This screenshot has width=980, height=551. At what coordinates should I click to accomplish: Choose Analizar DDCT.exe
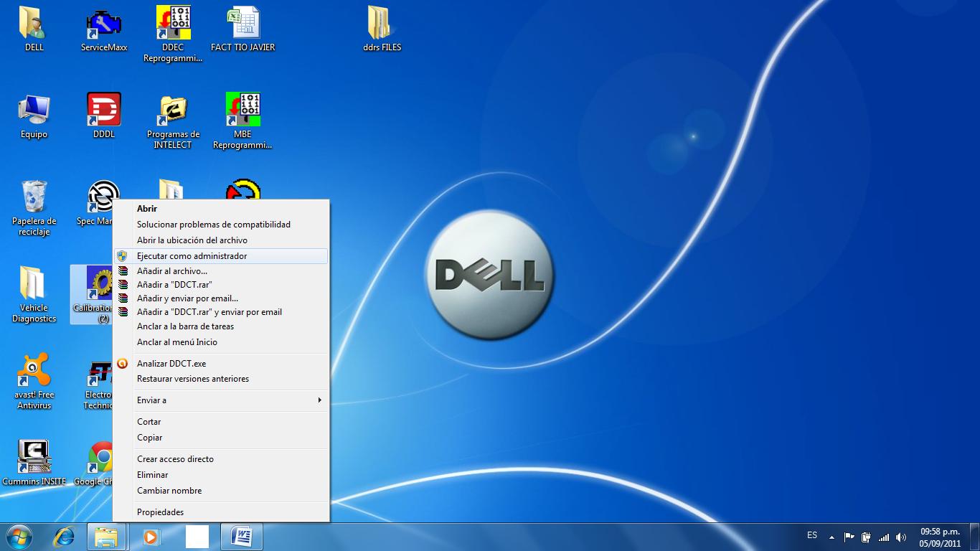(x=221, y=364)
